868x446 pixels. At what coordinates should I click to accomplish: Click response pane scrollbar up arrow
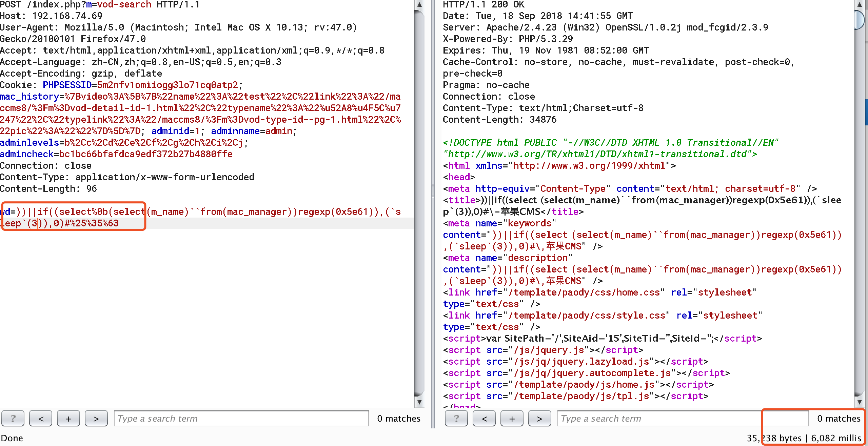(x=859, y=5)
